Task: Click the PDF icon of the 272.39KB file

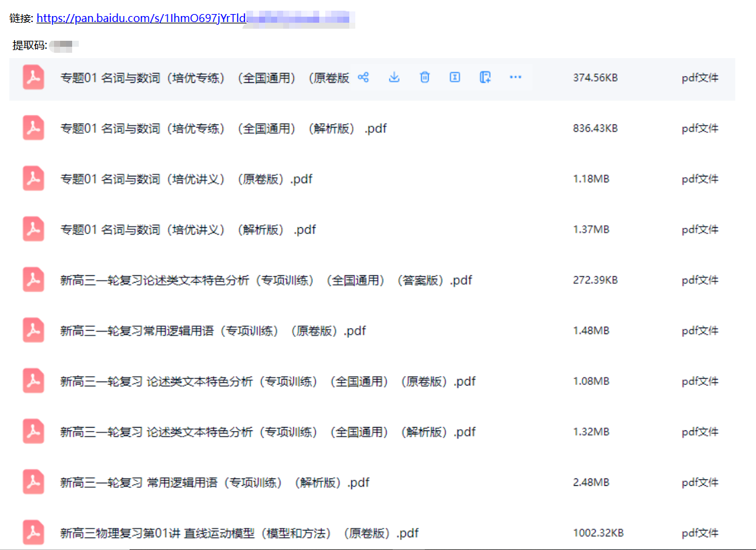Action: tap(33, 280)
